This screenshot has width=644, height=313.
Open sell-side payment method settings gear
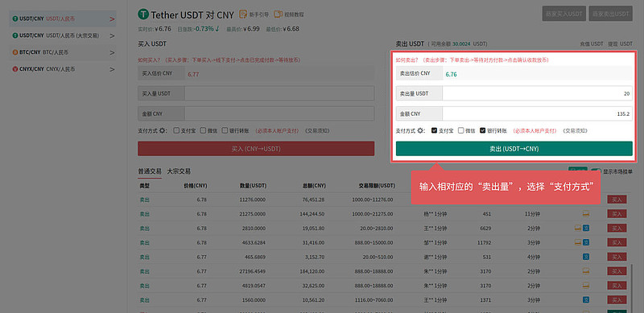[420, 131]
